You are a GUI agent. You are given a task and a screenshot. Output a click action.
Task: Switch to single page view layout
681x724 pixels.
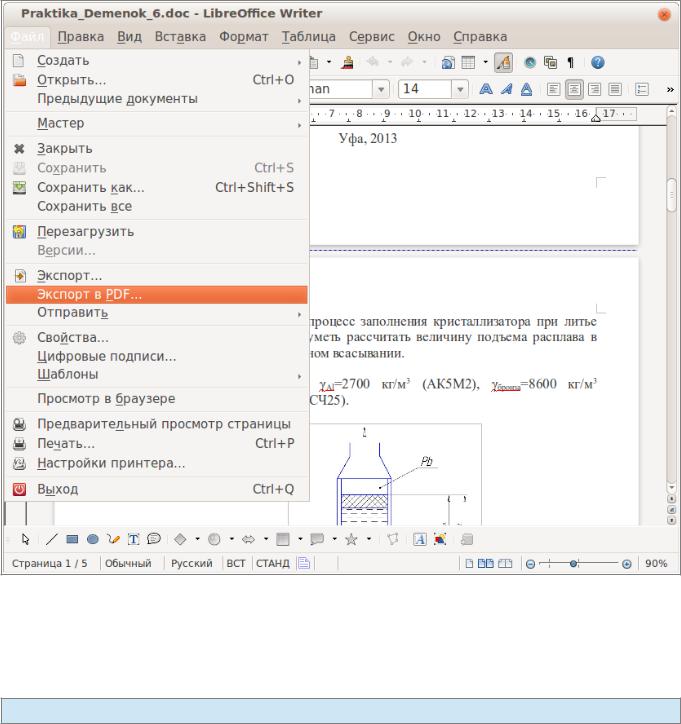(469, 563)
